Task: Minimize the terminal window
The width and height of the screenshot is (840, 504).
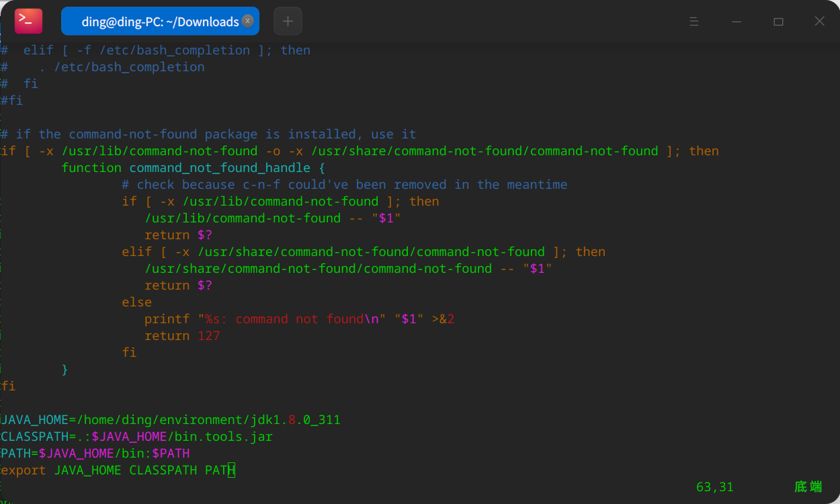Action: 737,22
